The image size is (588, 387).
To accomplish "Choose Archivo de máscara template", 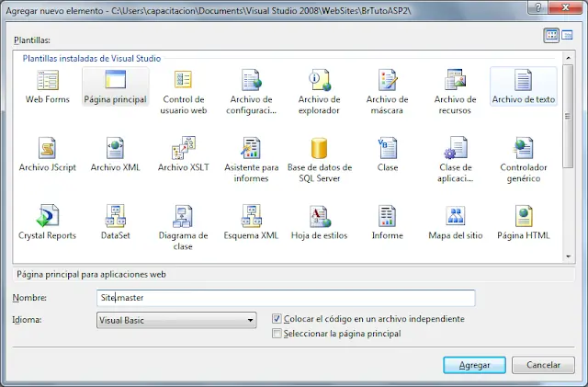I will click(x=387, y=91).
